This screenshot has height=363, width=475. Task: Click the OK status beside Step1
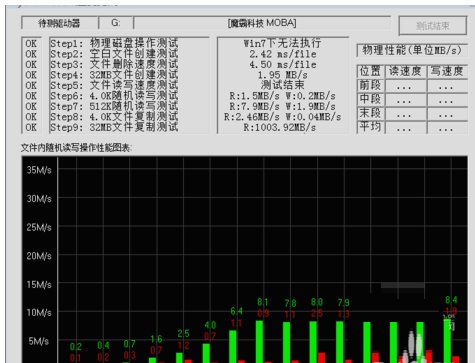pos(31,44)
